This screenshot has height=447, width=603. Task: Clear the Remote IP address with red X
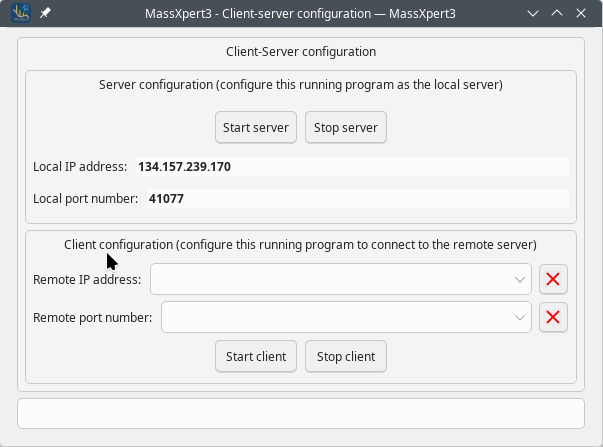[x=553, y=279]
